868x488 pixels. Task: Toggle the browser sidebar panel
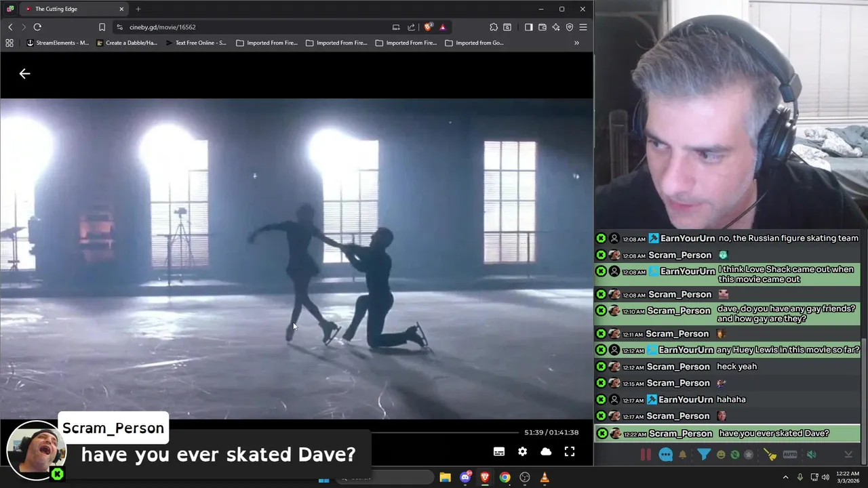click(529, 27)
